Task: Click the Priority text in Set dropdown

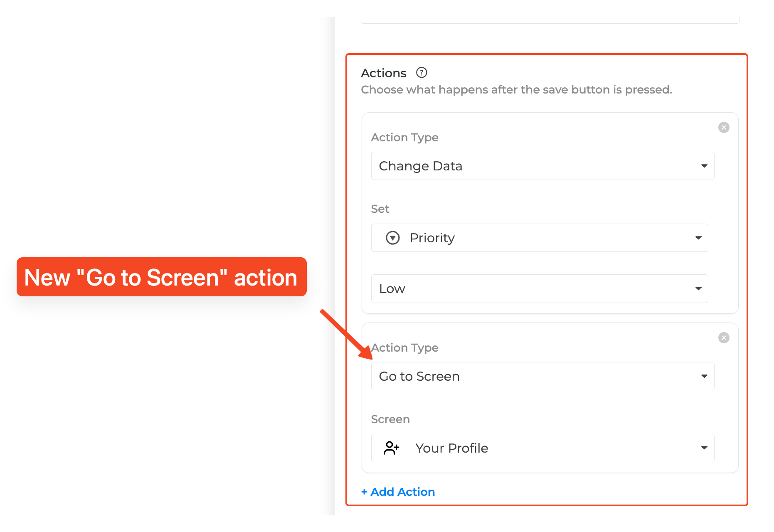Action: (432, 238)
